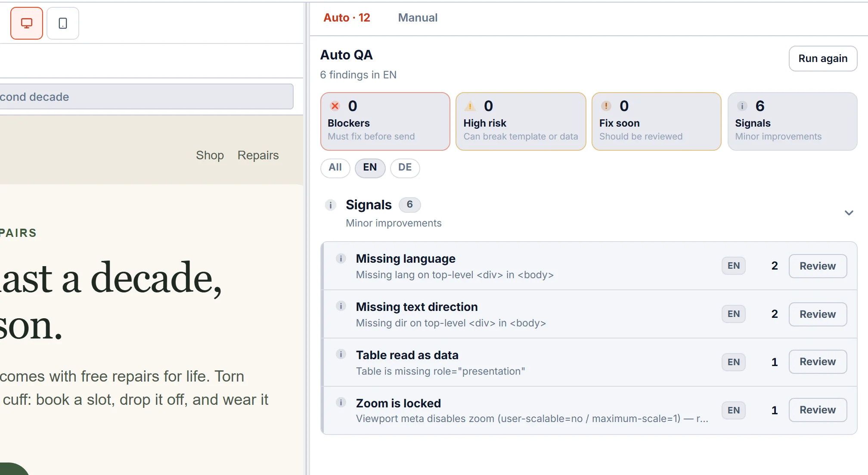The height and width of the screenshot is (475, 868).
Task: Select the High risk summary card
Action: (x=521, y=121)
